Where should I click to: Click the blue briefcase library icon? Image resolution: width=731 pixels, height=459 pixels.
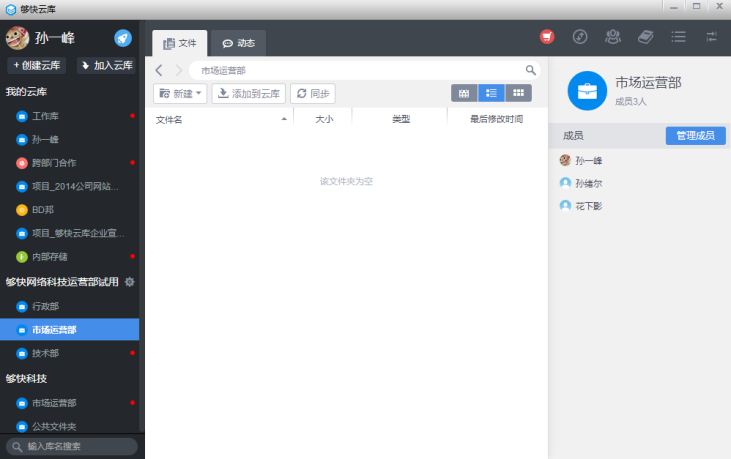[x=587, y=91]
